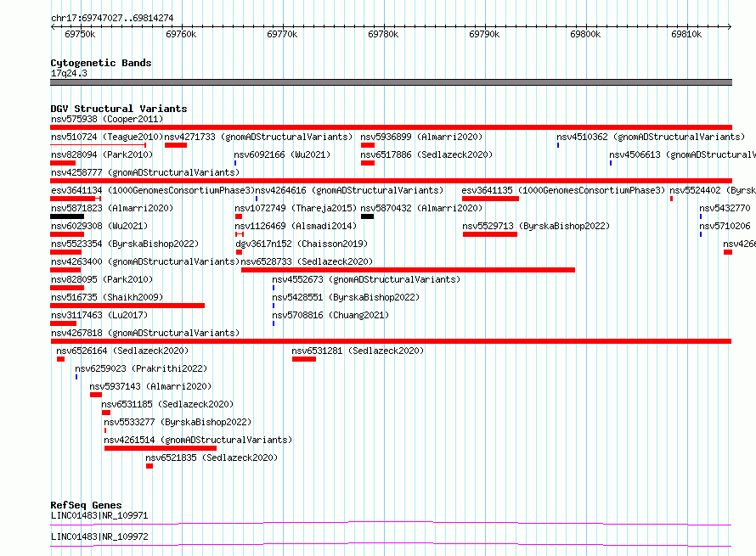The width and height of the screenshot is (756, 556).
Task: Click the nsv6517886 (Sedlazeck2020) label
Action: 426,154
